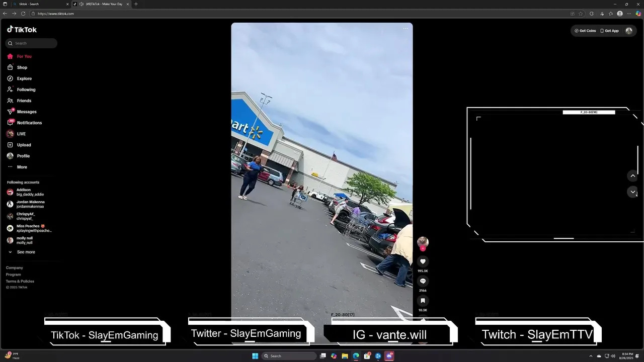The height and width of the screenshot is (362, 644).
Task: Mute the tab via speaker icon
Action: (x=82, y=4)
